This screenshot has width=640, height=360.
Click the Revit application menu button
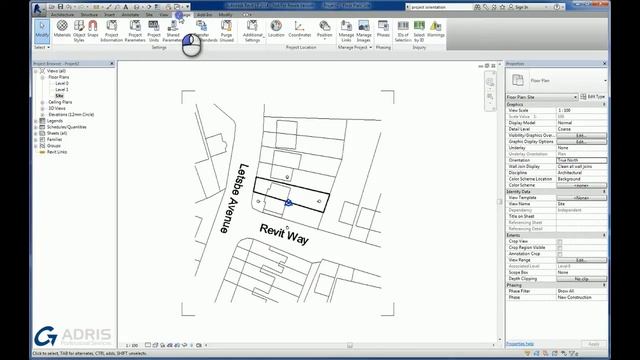point(38,9)
